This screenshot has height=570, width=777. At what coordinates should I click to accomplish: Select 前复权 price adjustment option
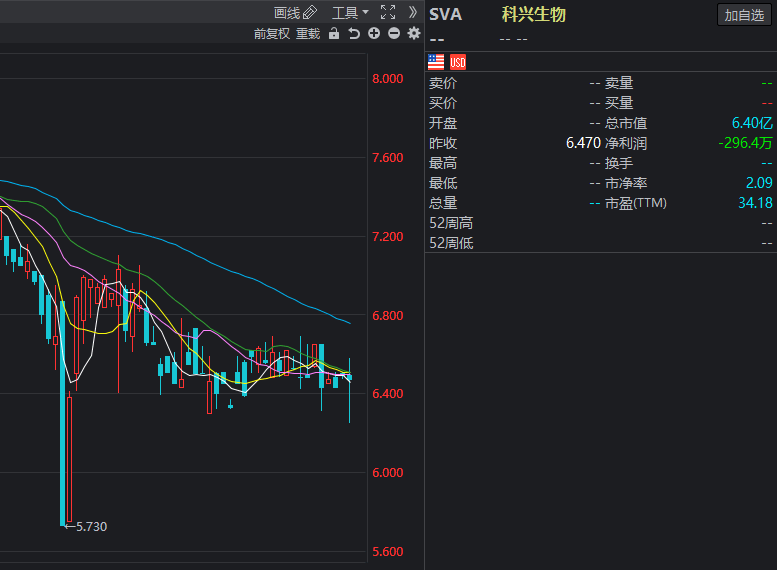coord(272,34)
